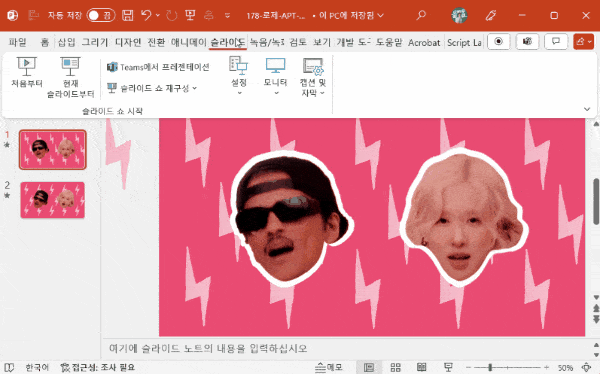This screenshot has height=374, width=600.
Task: Open the 애니메이션 tab
Action: pyautogui.click(x=188, y=42)
